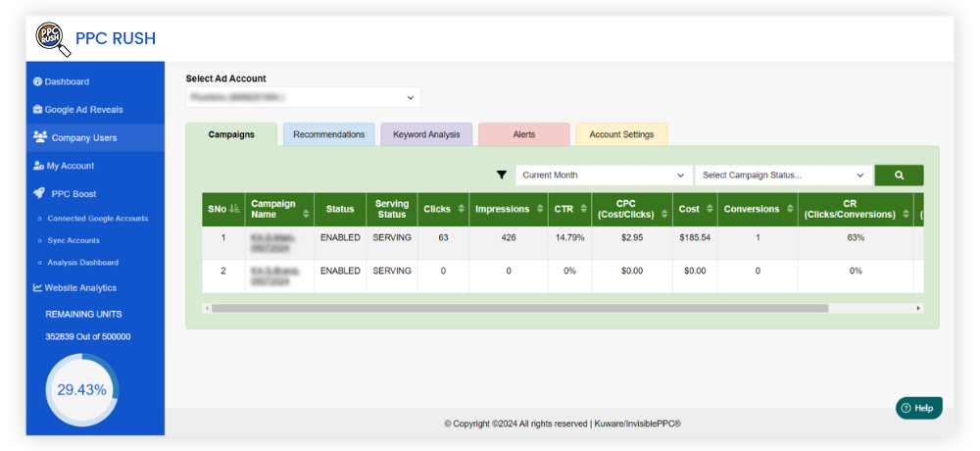The width and height of the screenshot is (980, 451).
Task: Click the 29.43% remaining units ring
Action: (x=82, y=389)
